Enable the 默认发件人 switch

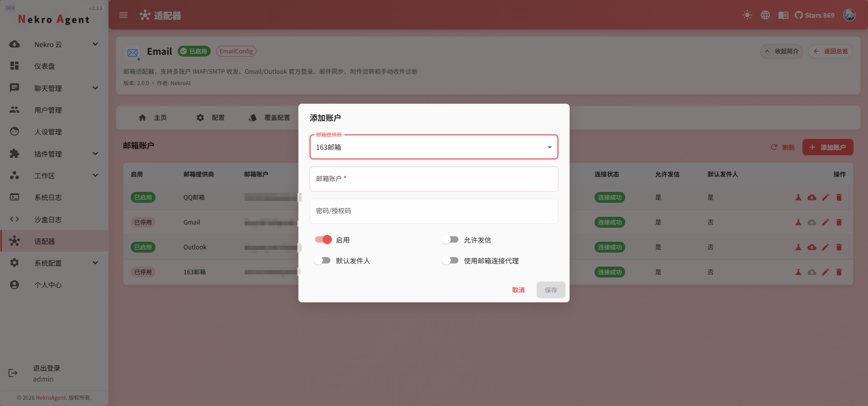pyautogui.click(x=322, y=260)
